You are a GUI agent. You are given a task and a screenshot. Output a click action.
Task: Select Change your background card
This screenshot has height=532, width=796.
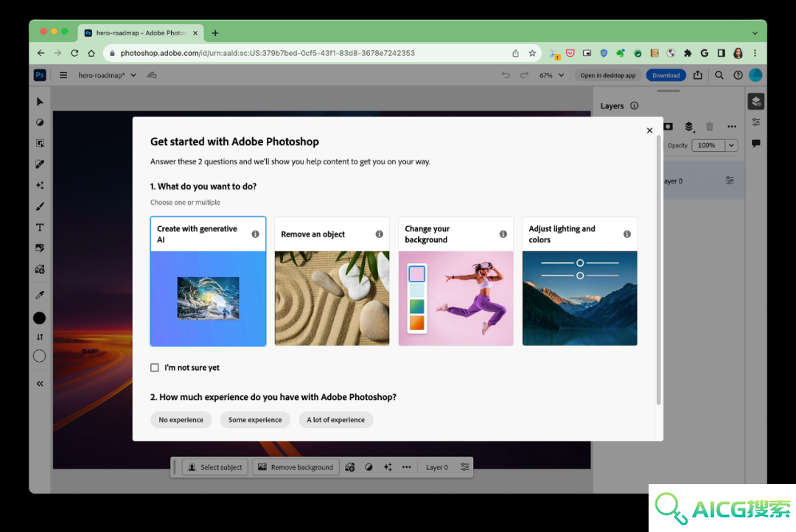point(456,281)
